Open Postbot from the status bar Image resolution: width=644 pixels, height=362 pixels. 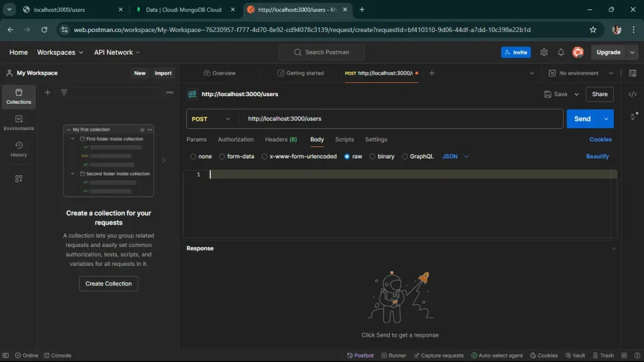click(x=360, y=355)
